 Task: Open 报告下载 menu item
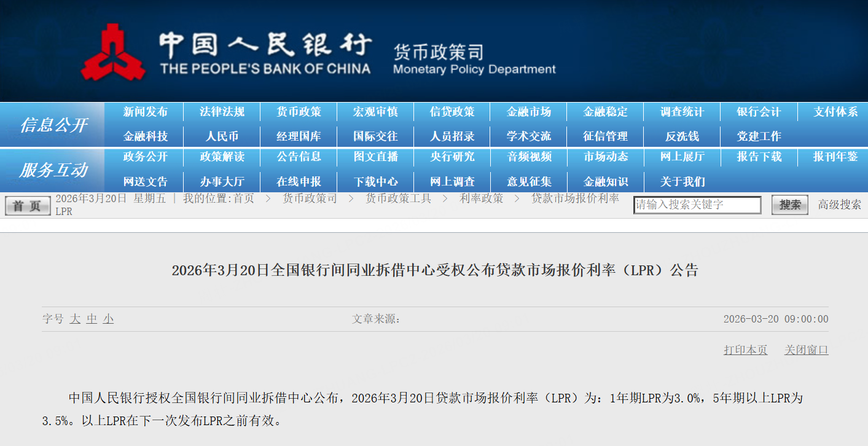(759, 157)
